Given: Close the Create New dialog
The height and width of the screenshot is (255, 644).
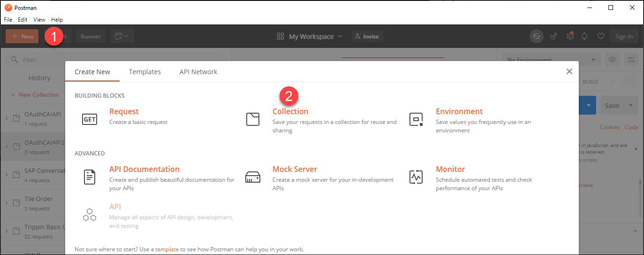Looking at the screenshot, I should tap(569, 71).
